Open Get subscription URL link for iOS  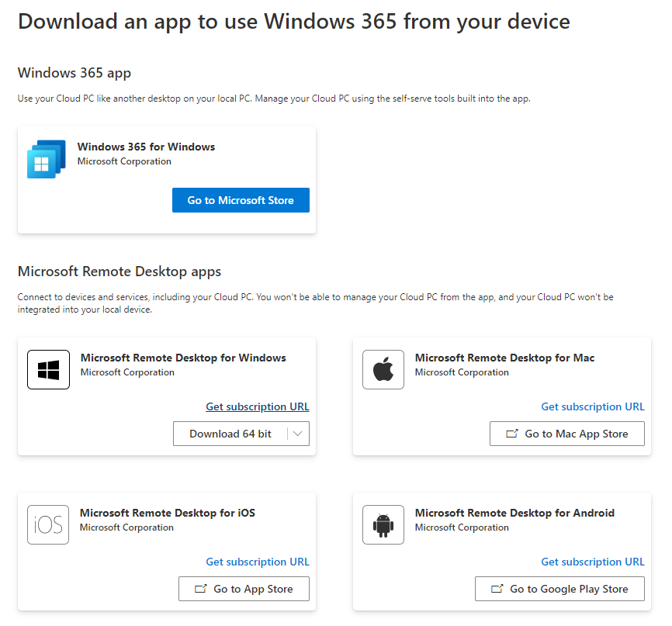point(258,562)
